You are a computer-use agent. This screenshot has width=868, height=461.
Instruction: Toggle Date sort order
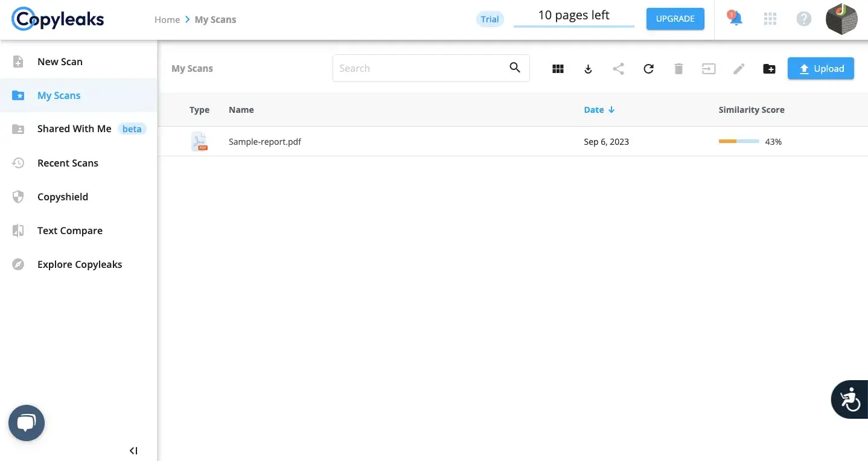pos(598,109)
